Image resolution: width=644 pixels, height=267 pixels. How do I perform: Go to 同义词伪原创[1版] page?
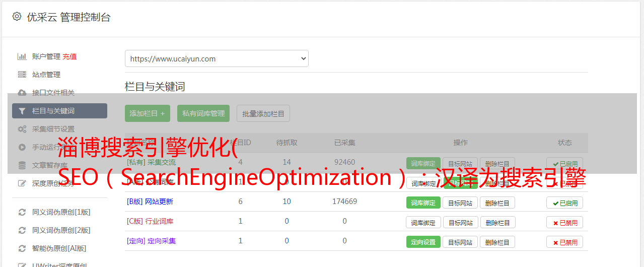click(x=61, y=212)
